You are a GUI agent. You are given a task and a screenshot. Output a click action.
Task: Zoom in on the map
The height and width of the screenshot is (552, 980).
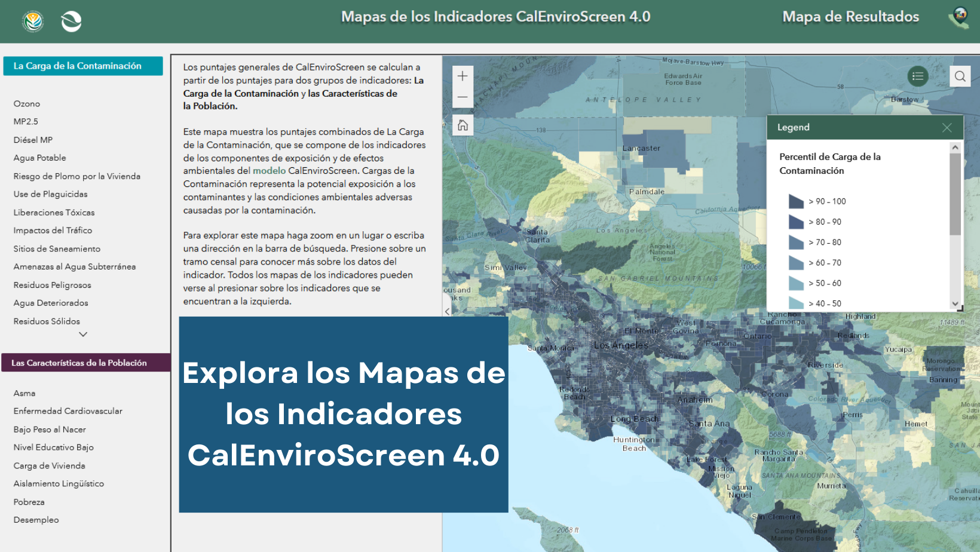463,76
